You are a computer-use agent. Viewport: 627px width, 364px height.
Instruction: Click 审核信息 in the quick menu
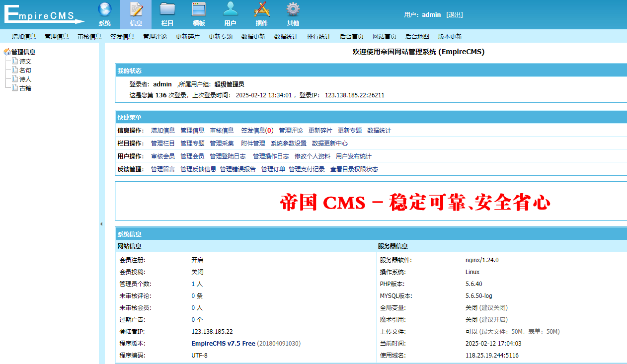[222, 131]
